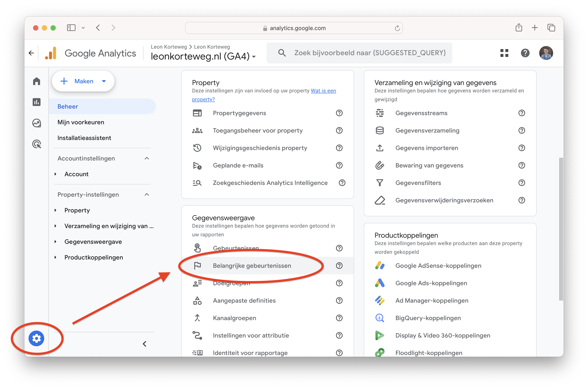Show the Safari tab overview
Screen dimensions: 588x389
coord(551,28)
